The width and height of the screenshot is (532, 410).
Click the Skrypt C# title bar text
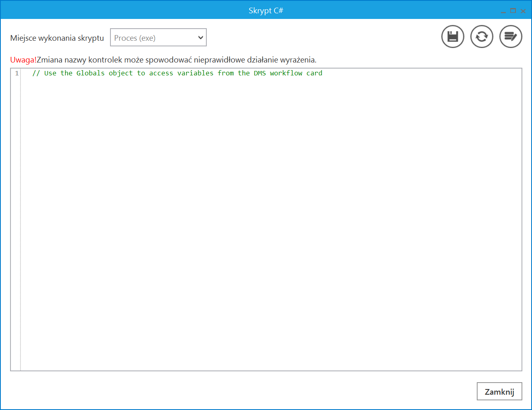point(266,10)
